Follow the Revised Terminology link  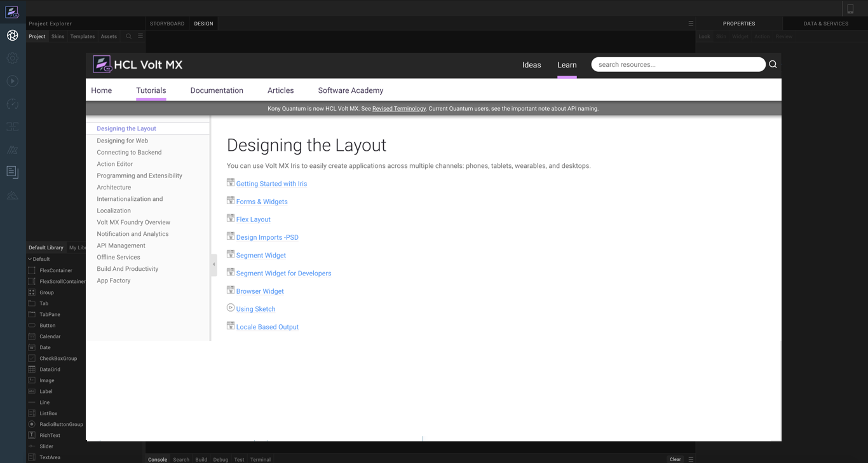tap(399, 109)
